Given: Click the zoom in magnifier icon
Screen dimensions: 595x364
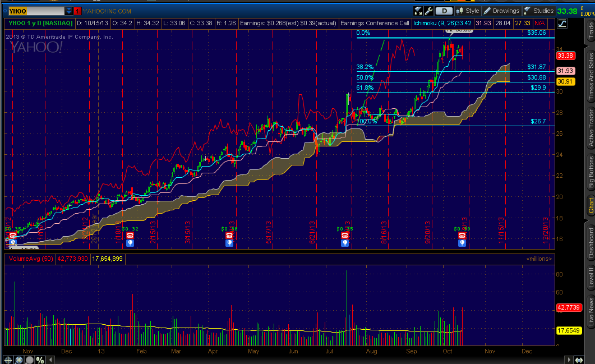Looking at the screenshot, I should coord(19,360).
